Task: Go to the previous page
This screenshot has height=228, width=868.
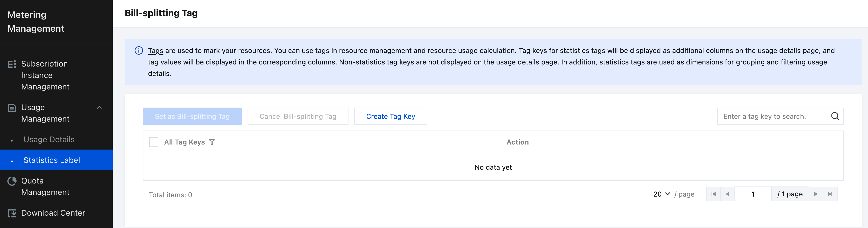Action: tap(728, 194)
